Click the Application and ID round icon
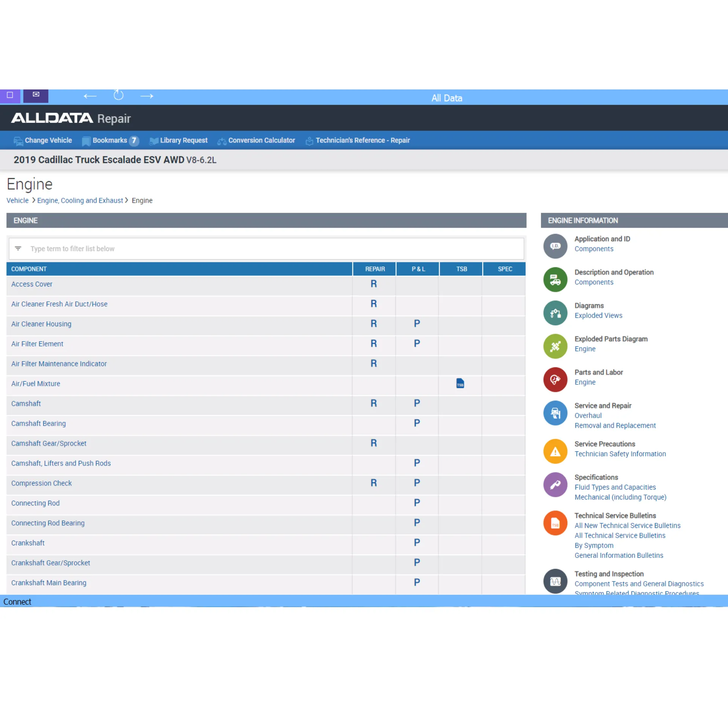 555,246
